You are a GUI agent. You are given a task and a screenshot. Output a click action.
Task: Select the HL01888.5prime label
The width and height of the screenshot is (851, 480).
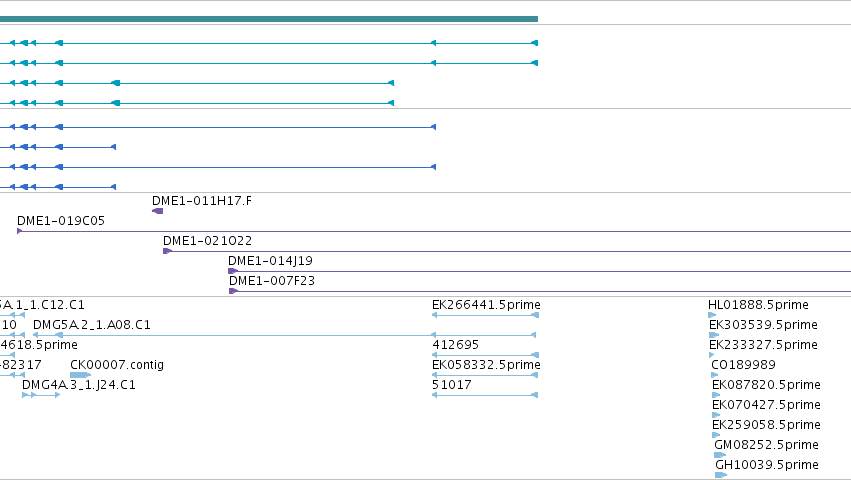pos(758,305)
